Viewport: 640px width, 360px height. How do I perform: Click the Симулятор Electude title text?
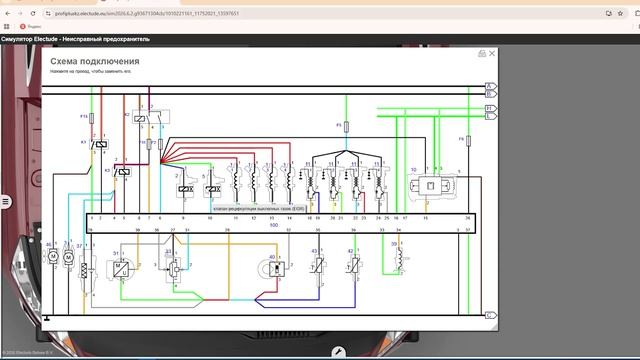click(75, 39)
